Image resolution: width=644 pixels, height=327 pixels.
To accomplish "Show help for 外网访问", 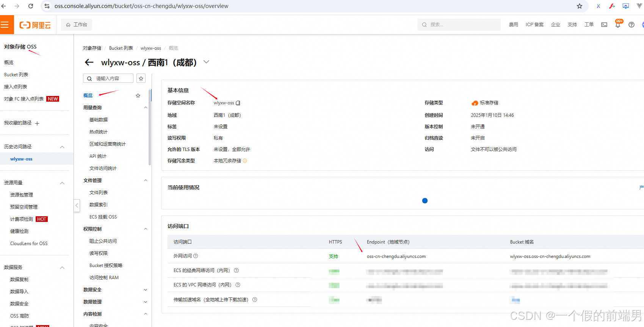I will click(x=196, y=256).
